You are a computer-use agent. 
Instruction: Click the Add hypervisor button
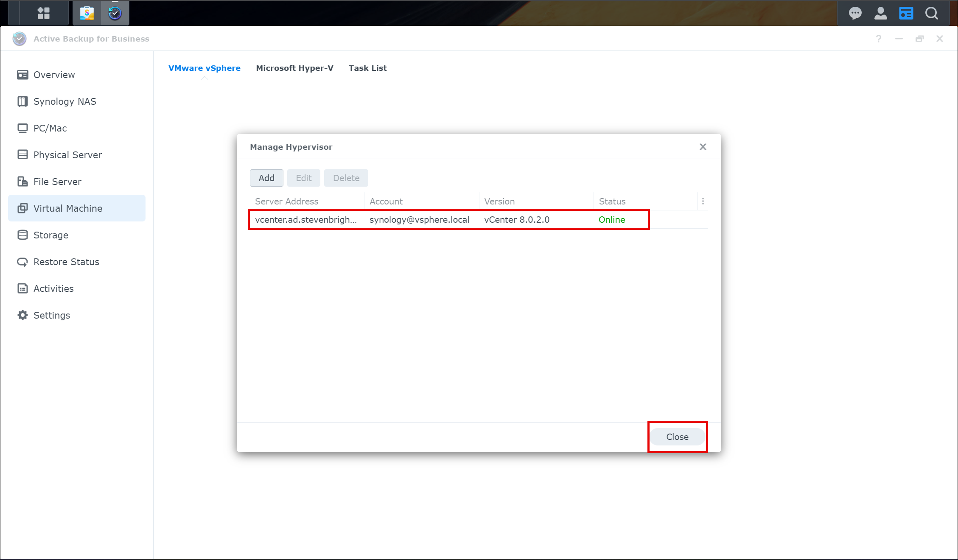[266, 178]
